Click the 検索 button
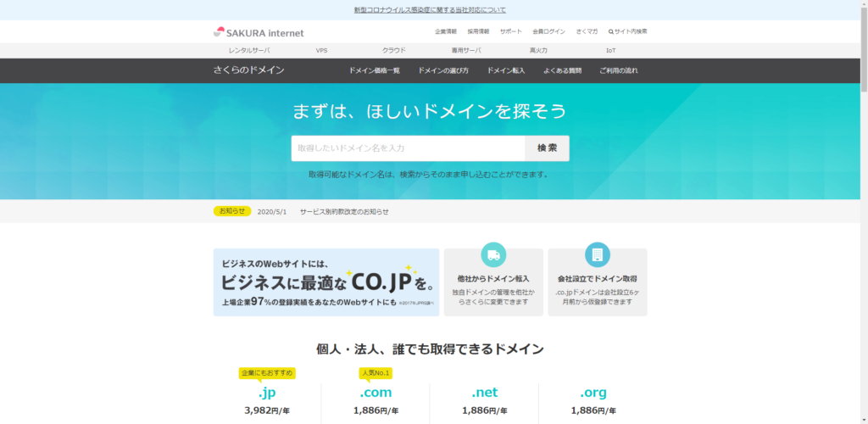The width and height of the screenshot is (868, 424). (547, 148)
